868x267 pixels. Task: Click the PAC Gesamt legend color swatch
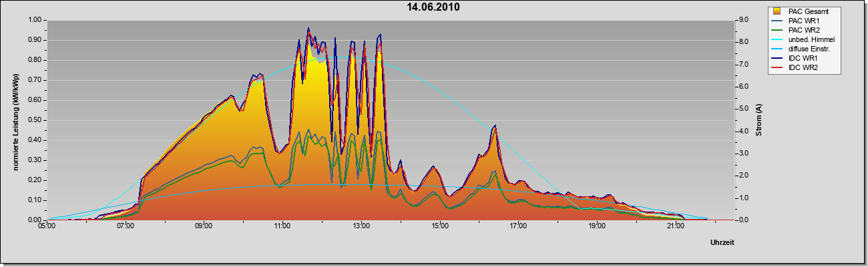777,11
